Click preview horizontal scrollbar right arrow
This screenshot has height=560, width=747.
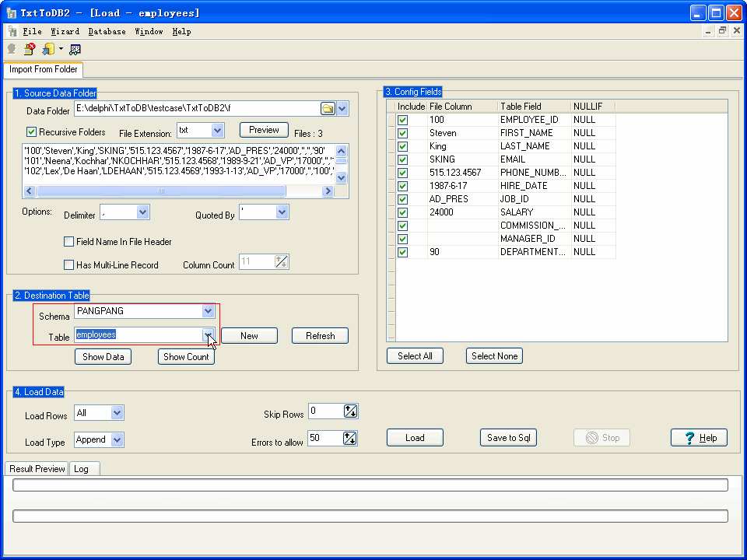pyautogui.click(x=328, y=191)
